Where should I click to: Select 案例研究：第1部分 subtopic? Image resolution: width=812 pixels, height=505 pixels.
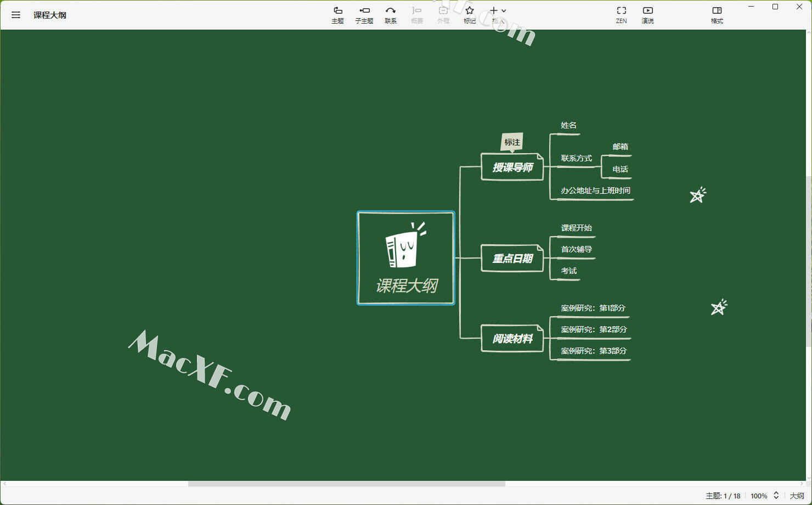[x=594, y=308]
